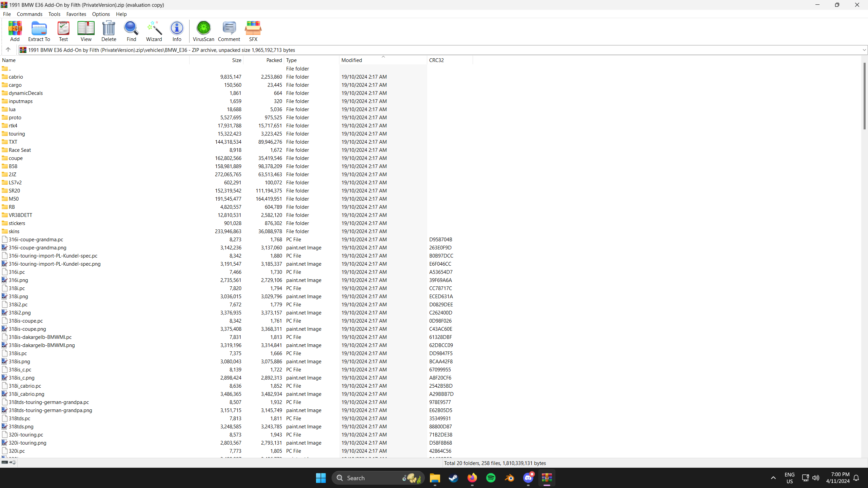This screenshot has width=868, height=488.
Task: Open the cabrio folder icon
Action: point(5,77)
